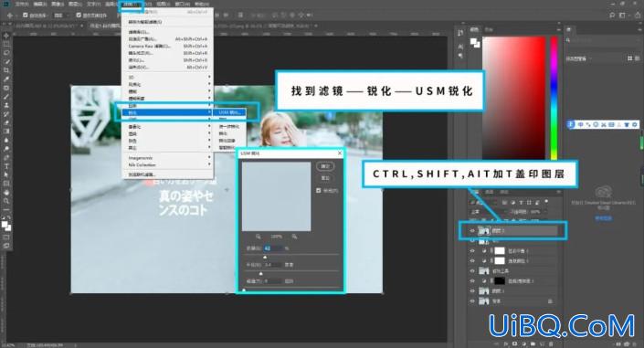The width and height of the screenshot is (644, 348).
Task: Select the Lasso tool
Action: coord(6,53)
